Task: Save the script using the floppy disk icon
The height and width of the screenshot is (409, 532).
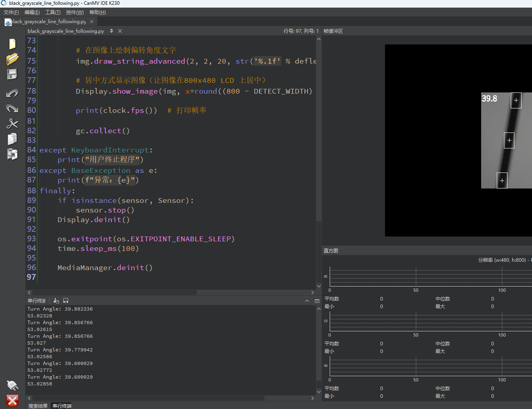Action: click(12, 74)
